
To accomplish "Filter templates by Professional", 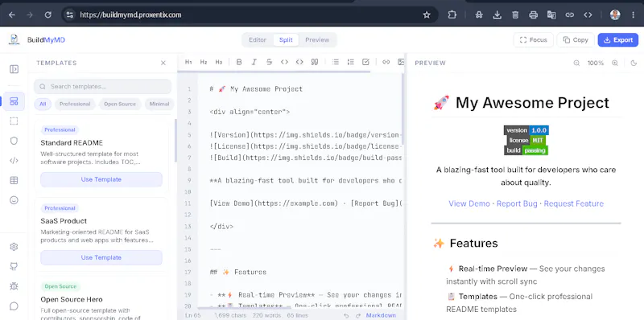I will (x=75, y=105).
